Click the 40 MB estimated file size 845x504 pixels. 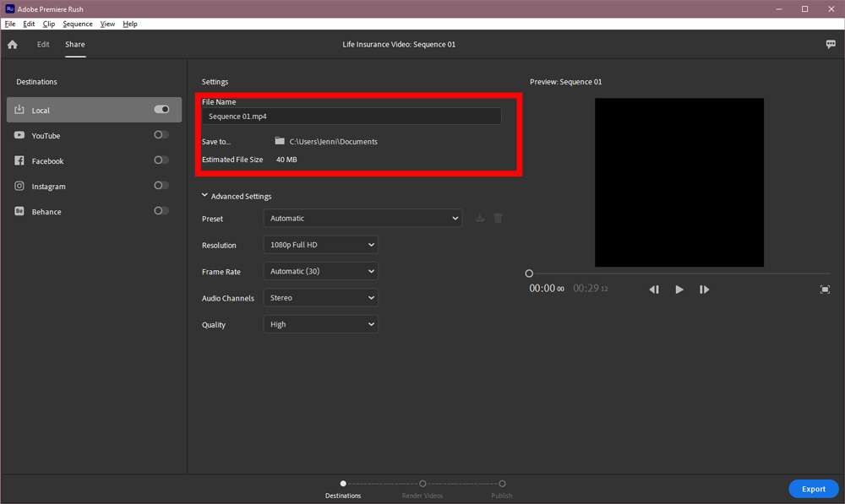point(286,160)
